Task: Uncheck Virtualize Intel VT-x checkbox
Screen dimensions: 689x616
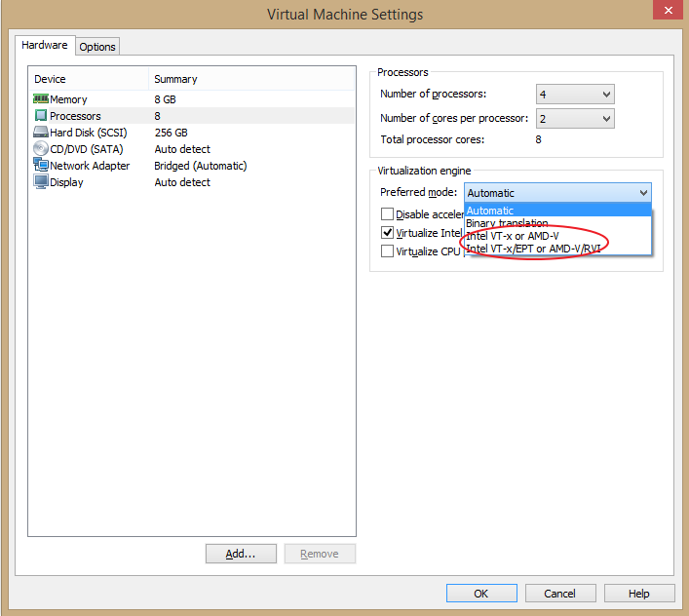Action: click(x=387, y=232)
